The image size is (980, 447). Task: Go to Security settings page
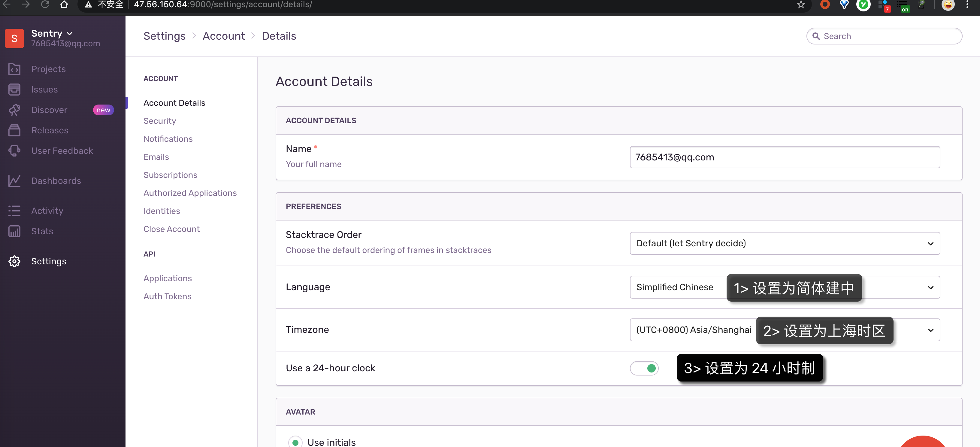tap(159, 121)
